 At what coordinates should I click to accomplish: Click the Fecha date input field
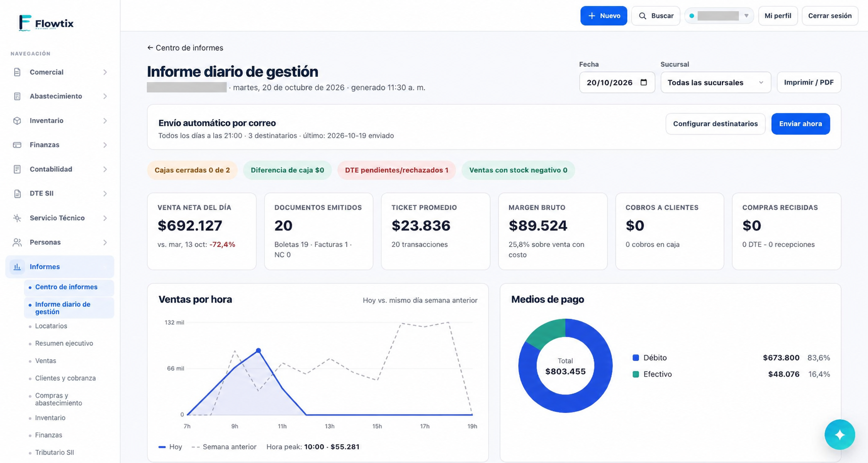(x=617, y=82)
